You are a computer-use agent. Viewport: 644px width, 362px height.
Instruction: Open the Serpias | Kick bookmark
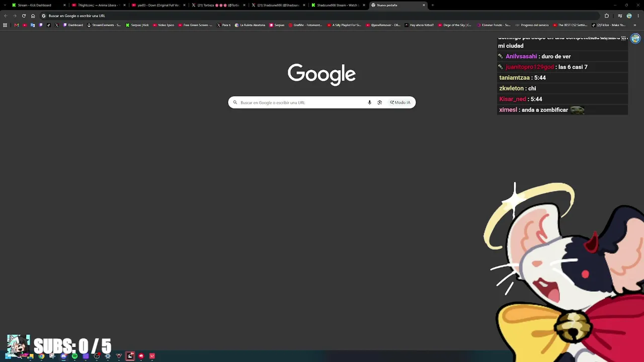[137, 25]
